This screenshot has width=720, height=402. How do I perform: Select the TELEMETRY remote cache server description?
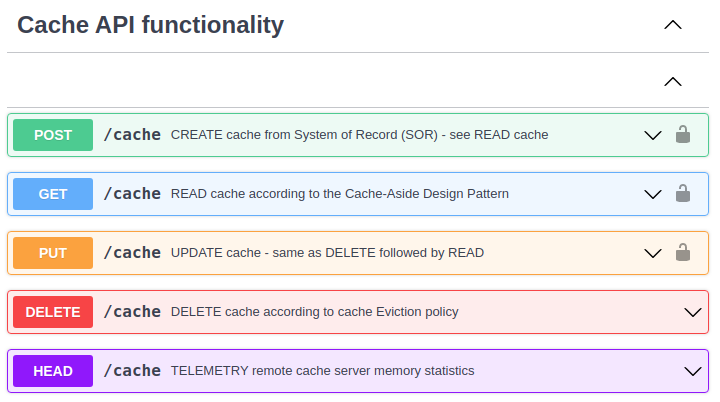click(322, 371)
